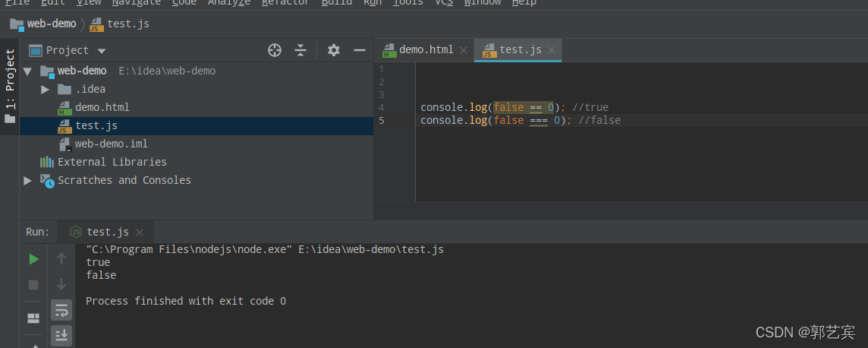This screenshot has height=348, width=868.
Task: Click the .idea folder icon
Action: click(64, 89)
